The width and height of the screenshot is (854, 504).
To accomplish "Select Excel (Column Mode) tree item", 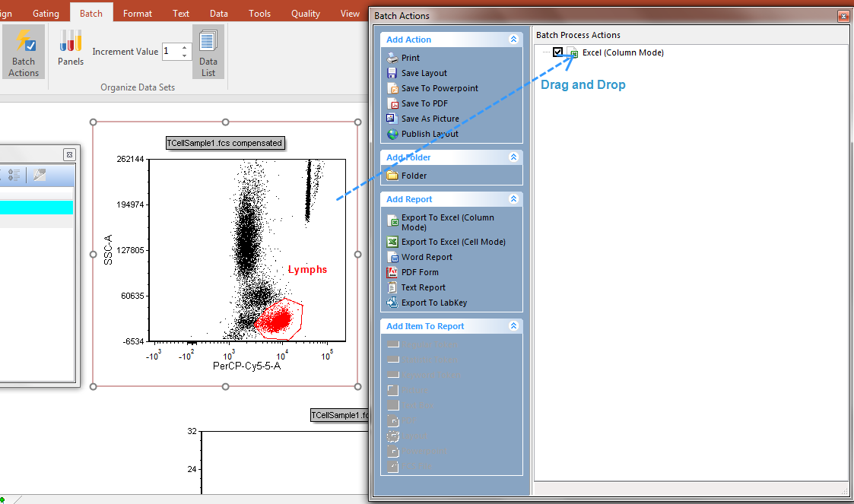I will click(623, 52).
